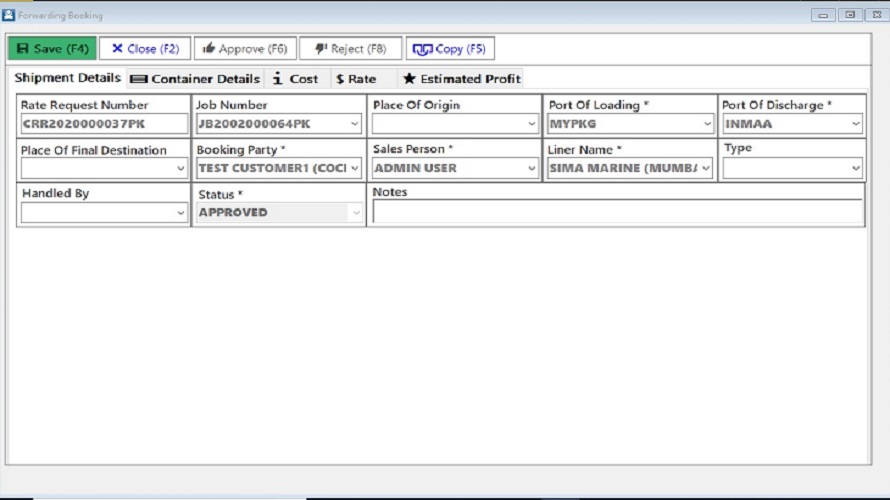
Task: Click the Booking Party label
Action: (x=241, y=150)
